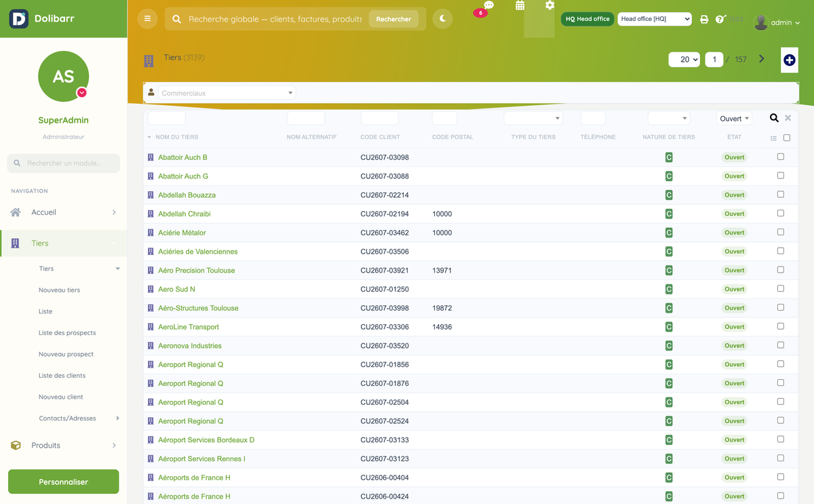Open the calendar icon in top bar
This screenshot has width=814, height=504.
[520, 5]
